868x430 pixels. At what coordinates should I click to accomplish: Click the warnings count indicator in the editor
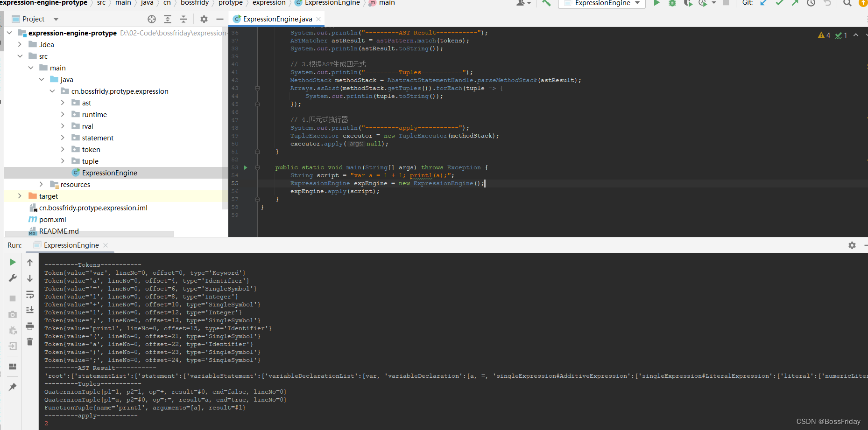824,35
